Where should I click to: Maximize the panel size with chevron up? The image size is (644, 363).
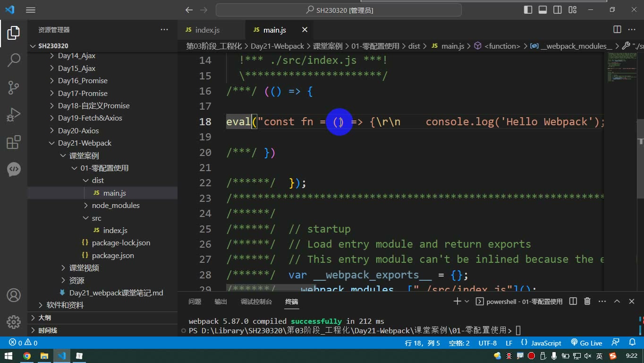(617, 301)
